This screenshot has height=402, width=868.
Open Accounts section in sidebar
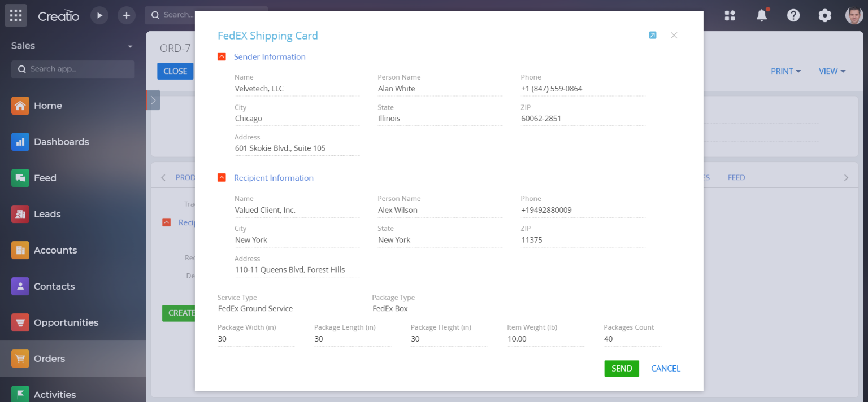[x=73, y=250]
